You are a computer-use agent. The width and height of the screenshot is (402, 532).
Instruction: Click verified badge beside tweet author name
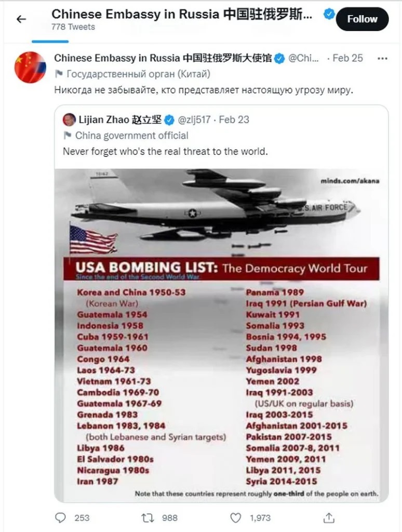tap(279, 58)
